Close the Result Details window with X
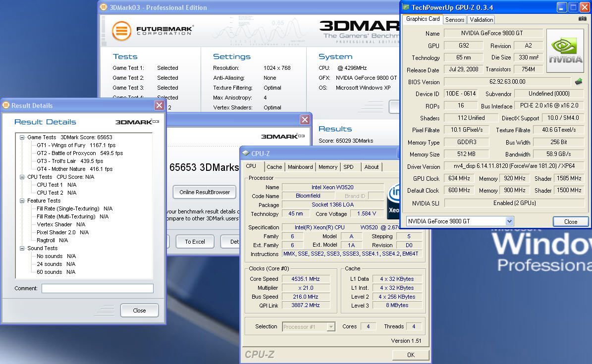The image size is (592, 364). pos(160,105)
